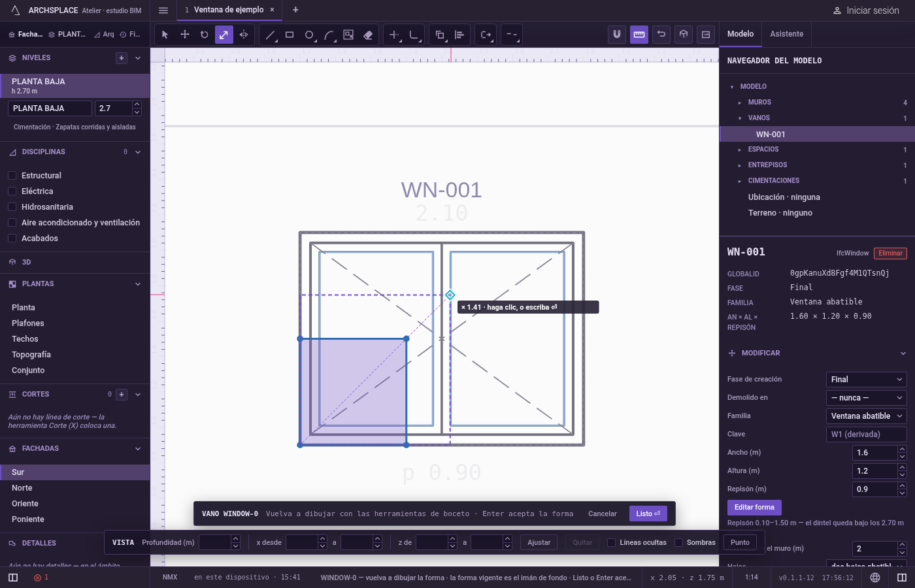Click the Editar forma button
915x588 pixels.
click(754, 507)
